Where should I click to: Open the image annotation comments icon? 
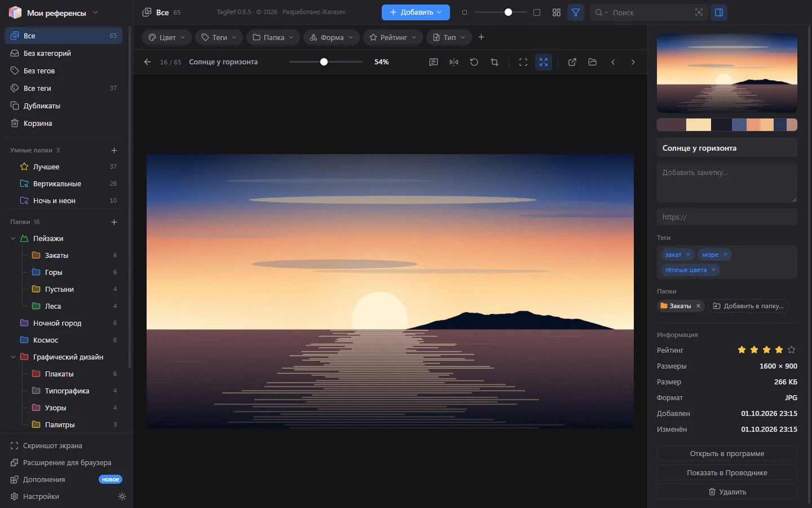point(434,62)
